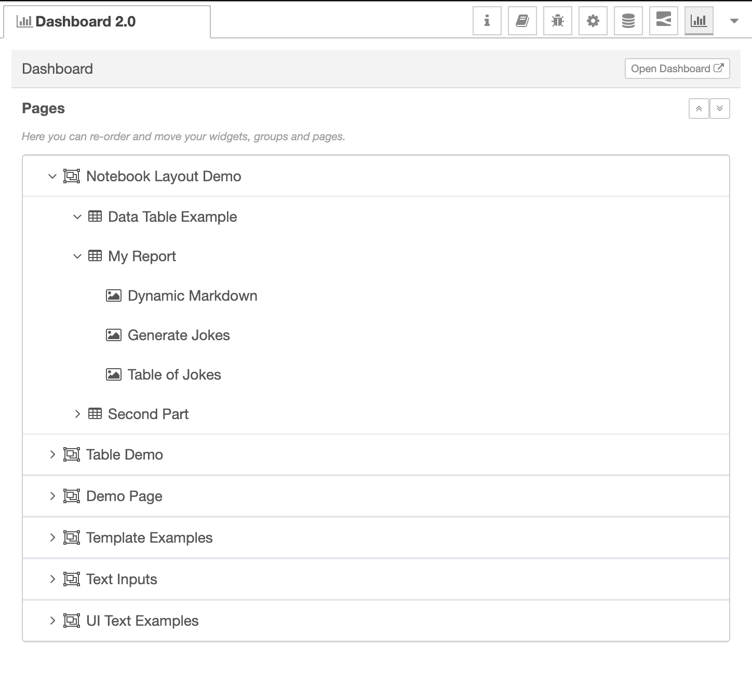Viewport: 752px width, 700px height.
Task: Expand all pages with double down-chevron
Action: (720, 109)
